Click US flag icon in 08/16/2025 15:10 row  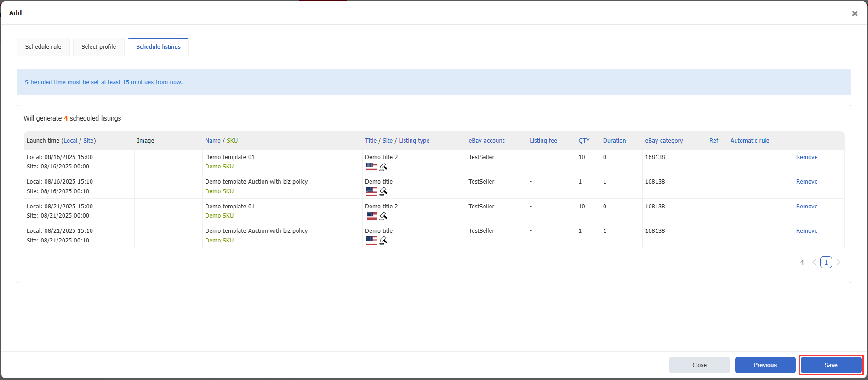tap(372, 191)
